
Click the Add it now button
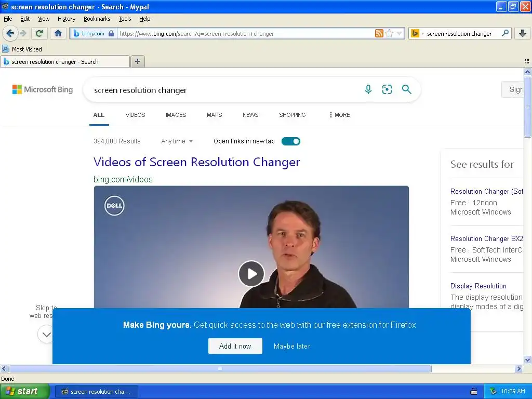235,346
